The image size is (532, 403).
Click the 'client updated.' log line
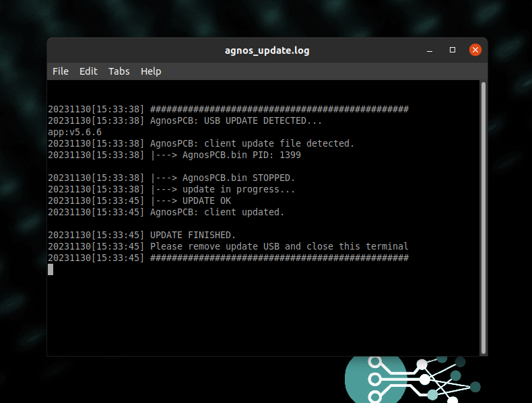[166, 212]
